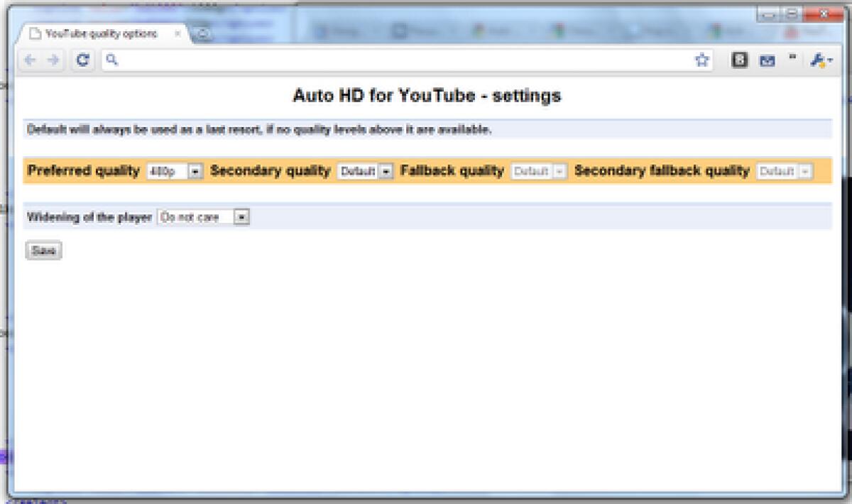Click the Secondary quality label
The height and width of the screenshot is (504, 852).
click(271, 170)
